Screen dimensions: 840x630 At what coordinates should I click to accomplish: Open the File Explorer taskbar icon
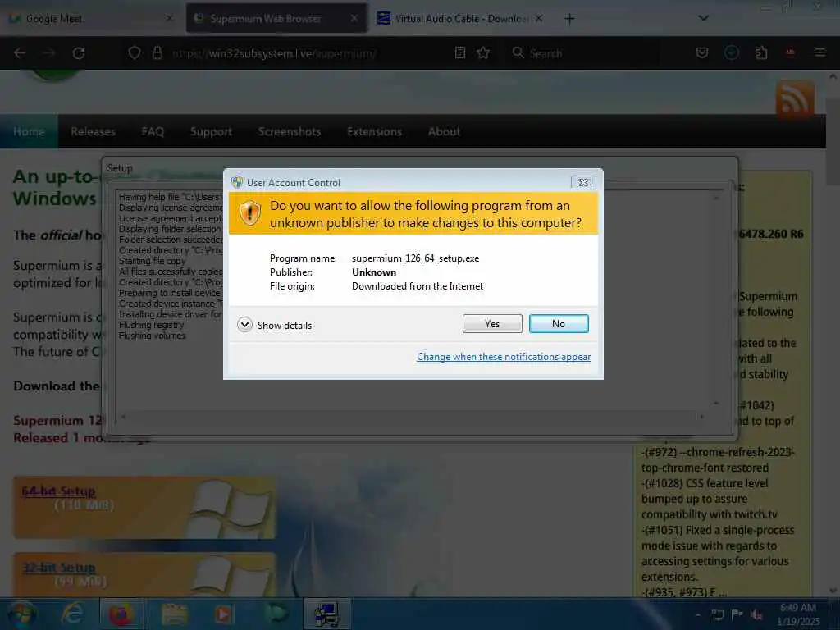[x=174, y=614]
